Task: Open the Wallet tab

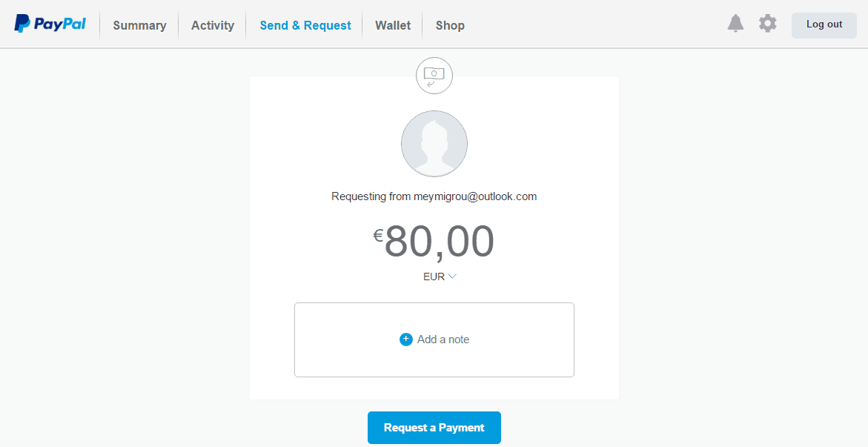Action: (x=393, y=25)
